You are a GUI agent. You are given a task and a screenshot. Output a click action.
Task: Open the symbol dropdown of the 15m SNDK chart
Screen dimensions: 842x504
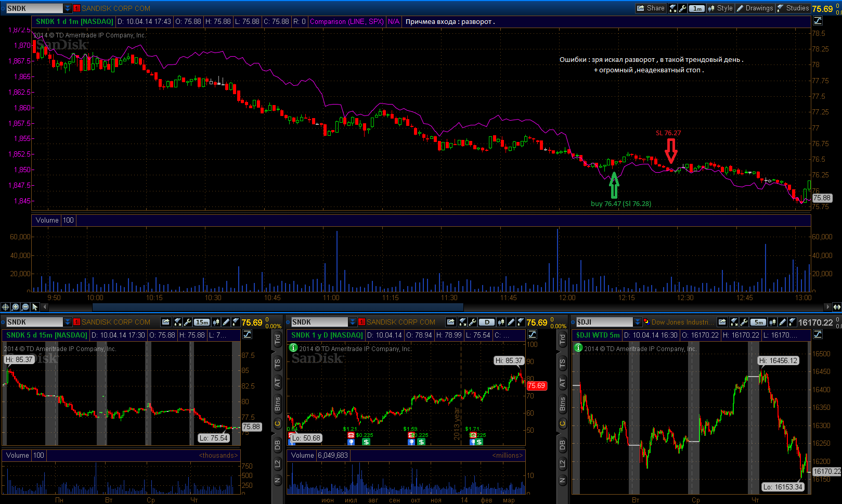tap(68, 322)
